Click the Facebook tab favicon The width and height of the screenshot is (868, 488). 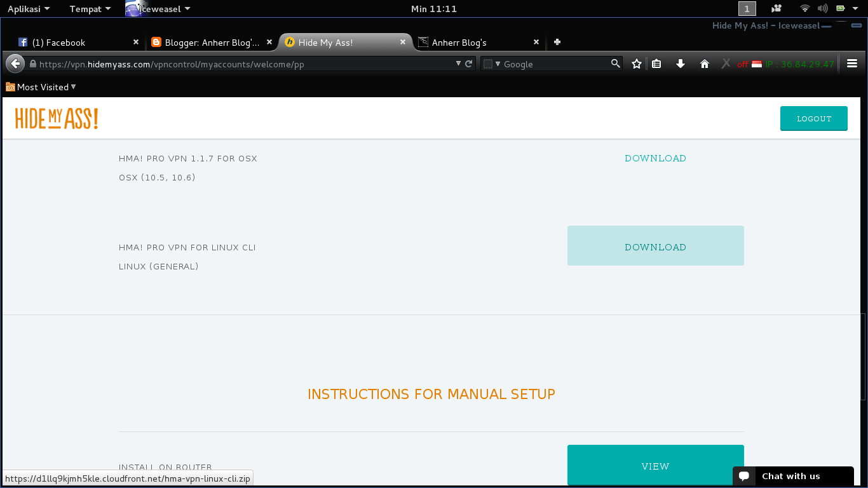pos(23,43)
